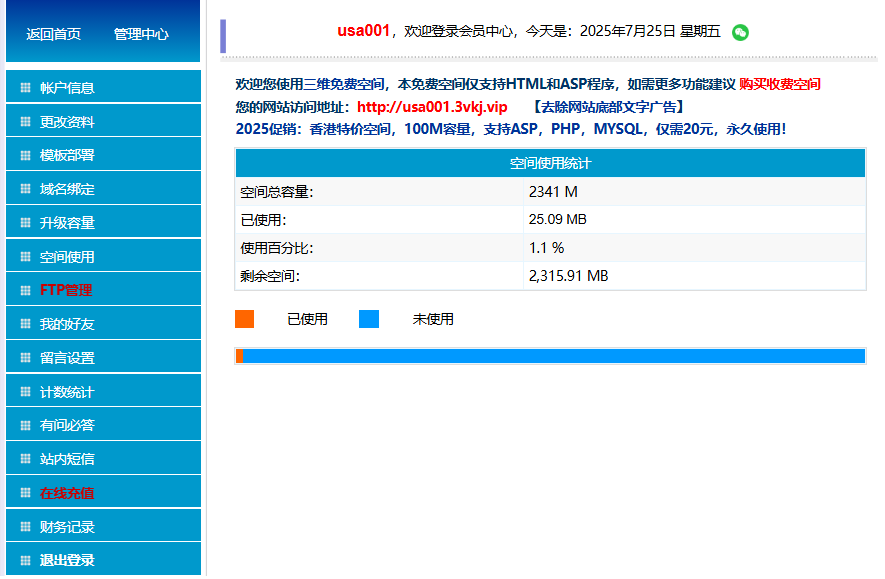Click the 2,315.91 MB remaining value
Image resolution: width=885 pixels, height=579 pixels.
coord(568,276)
